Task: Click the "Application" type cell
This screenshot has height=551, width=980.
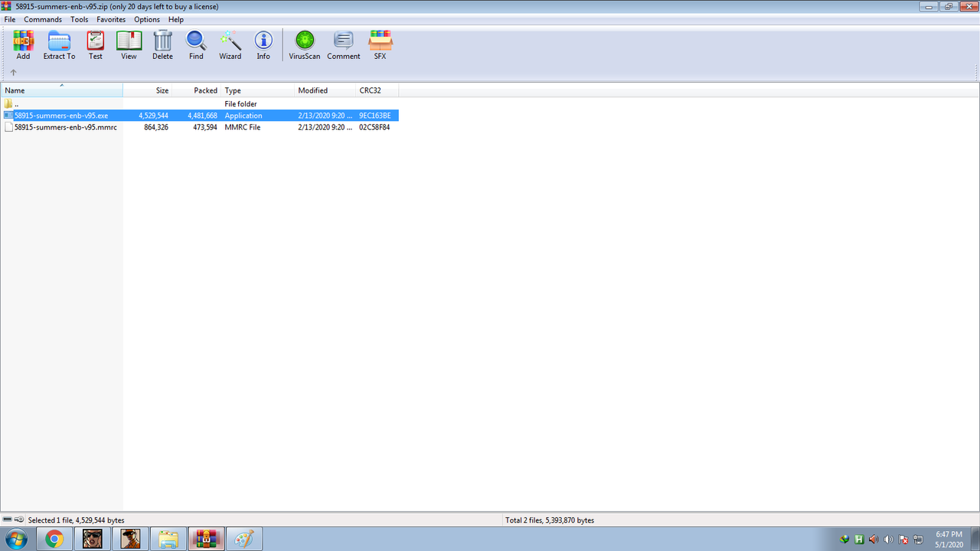Action: click(x=243, y=116)
